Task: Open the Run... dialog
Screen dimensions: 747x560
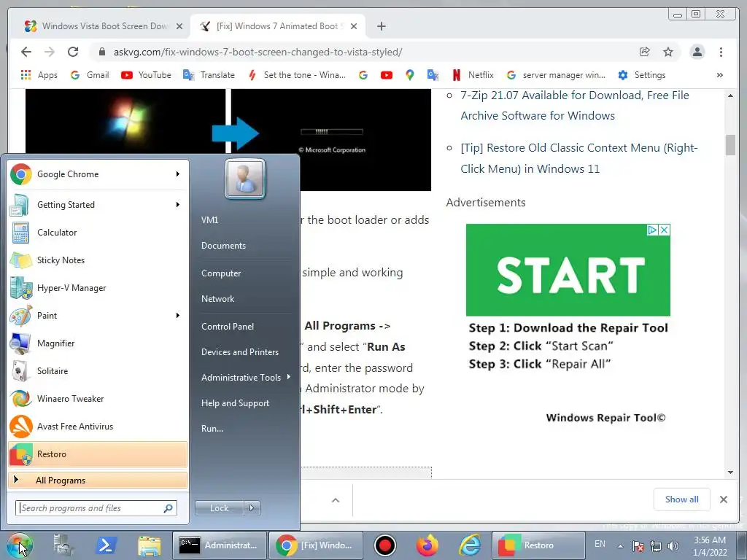Action: point(212,429)
